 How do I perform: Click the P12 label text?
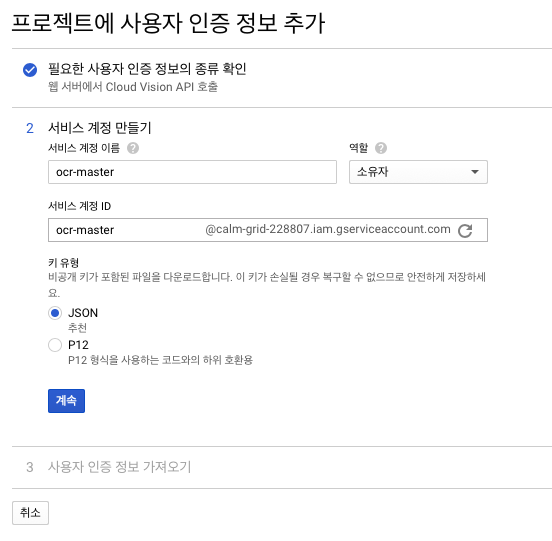(78, 345)
